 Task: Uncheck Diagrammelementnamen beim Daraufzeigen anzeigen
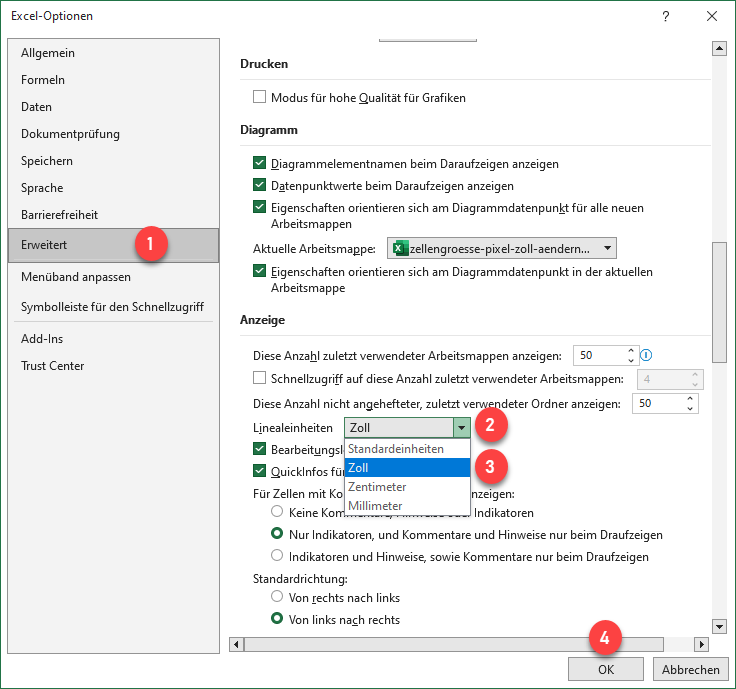(260, 163)
